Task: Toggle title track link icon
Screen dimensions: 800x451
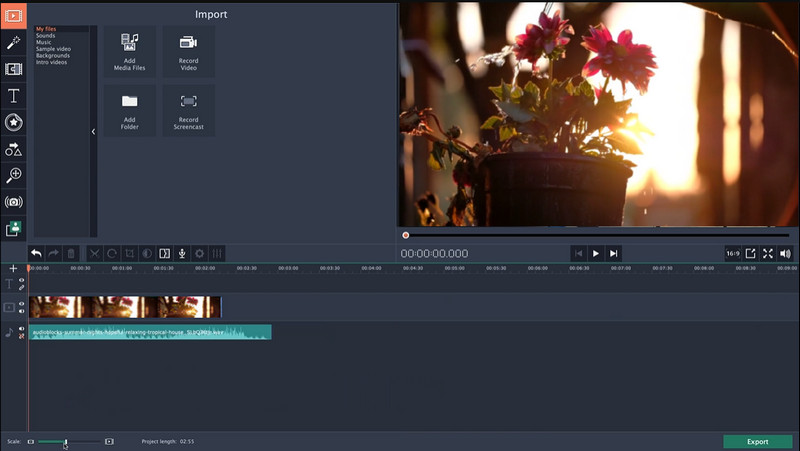Action: (21, 287)
